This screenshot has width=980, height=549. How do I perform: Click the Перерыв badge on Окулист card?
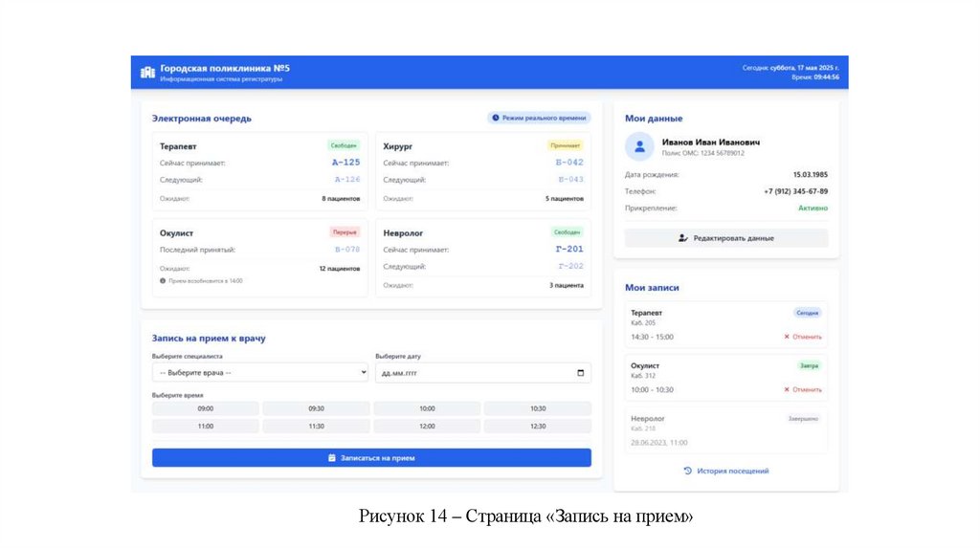pyautogui.click(x=345, y=232)
